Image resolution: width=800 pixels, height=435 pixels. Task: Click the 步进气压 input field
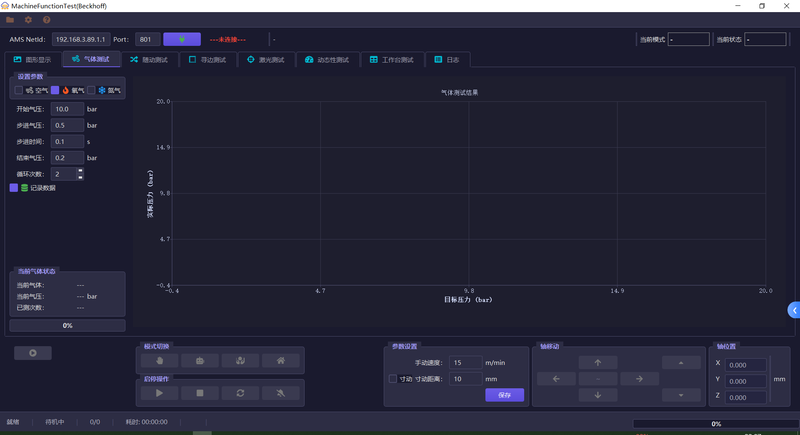[x=67, y=125]
